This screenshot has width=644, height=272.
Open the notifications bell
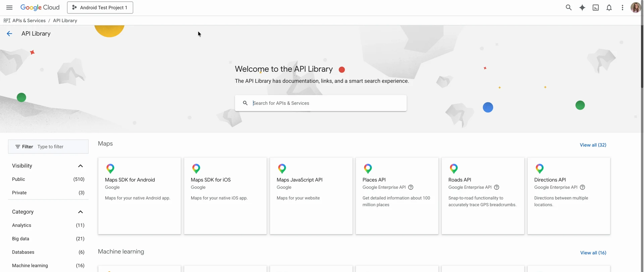[x=609, y=7]
